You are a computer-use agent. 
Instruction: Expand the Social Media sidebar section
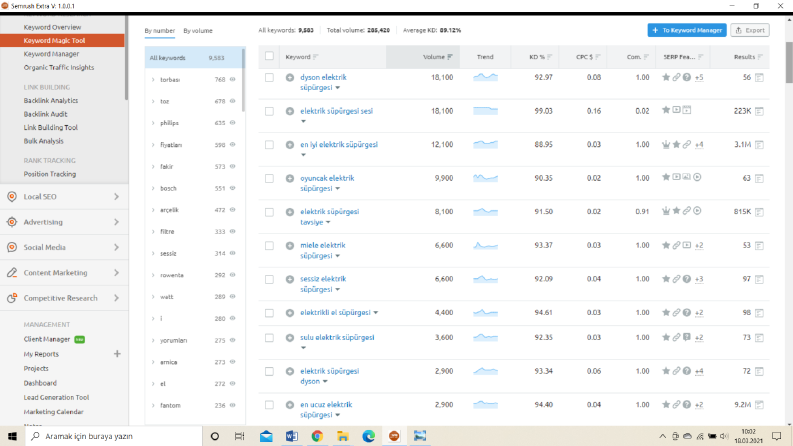(116, 247)
